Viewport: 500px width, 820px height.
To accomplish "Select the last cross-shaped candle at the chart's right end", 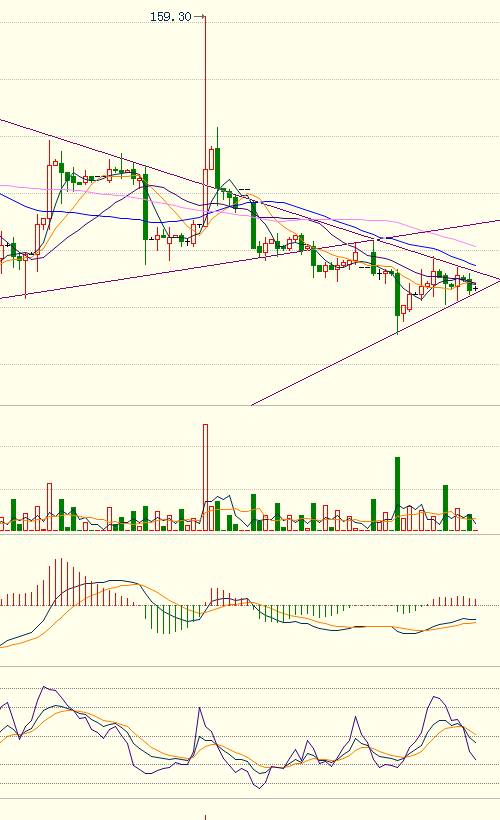I will [475, 289].
